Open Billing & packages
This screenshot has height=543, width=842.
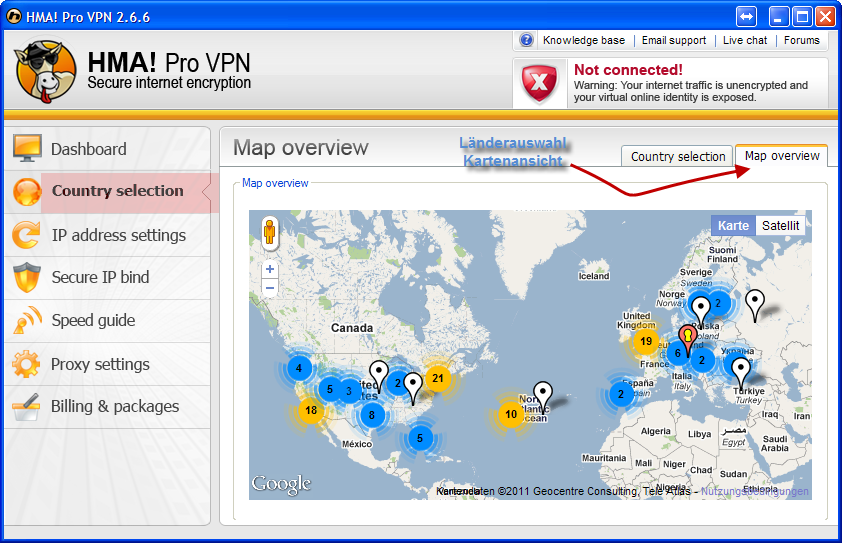tap(107, 407)
